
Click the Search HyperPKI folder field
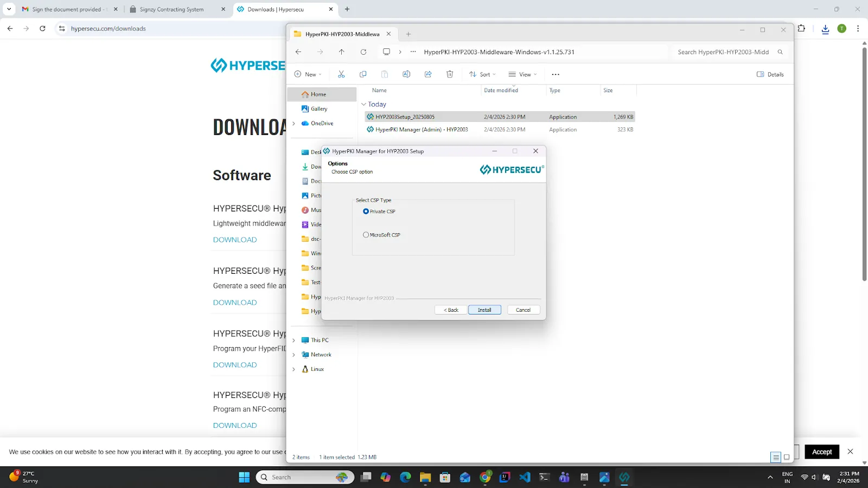(x=730, y=52)
